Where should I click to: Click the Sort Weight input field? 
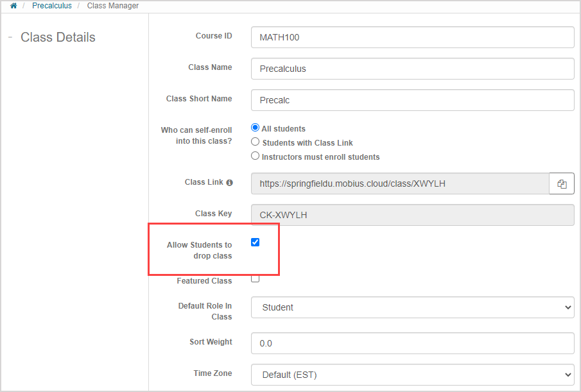412,343
